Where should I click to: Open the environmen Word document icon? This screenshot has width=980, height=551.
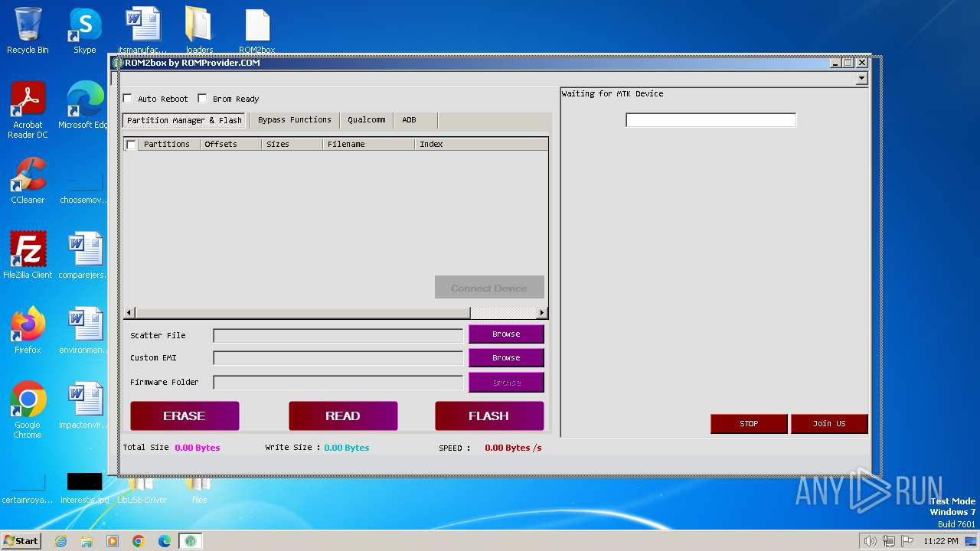pos(84,330)
